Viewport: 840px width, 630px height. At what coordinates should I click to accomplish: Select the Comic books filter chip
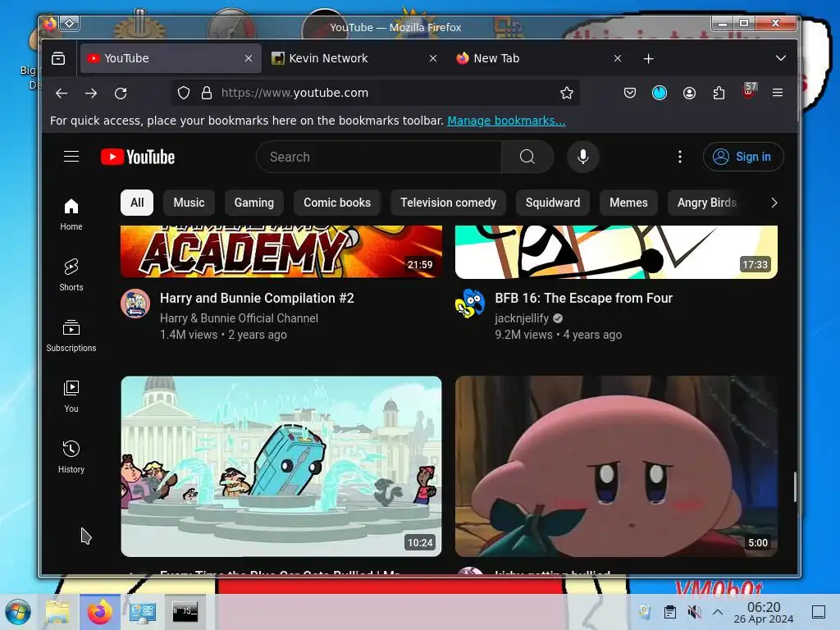[x=337, y=203]
